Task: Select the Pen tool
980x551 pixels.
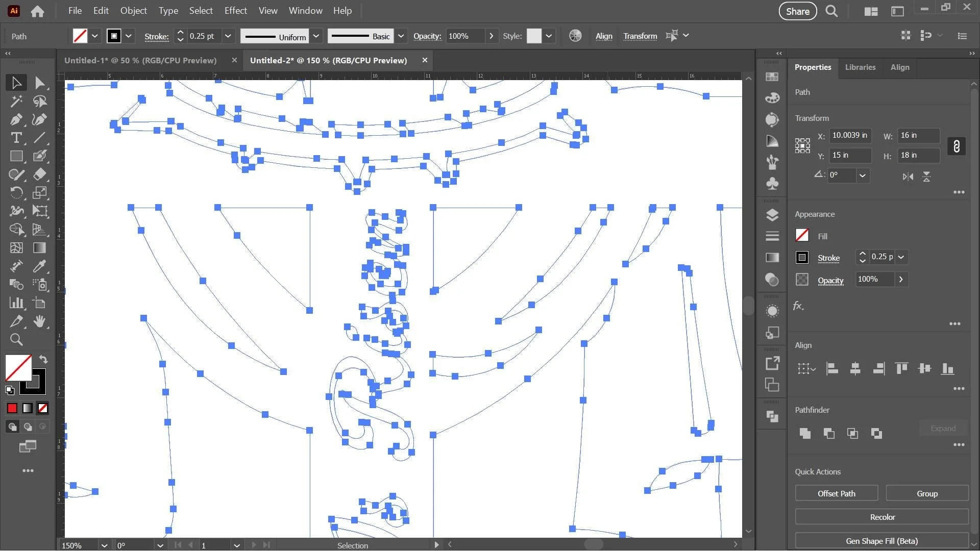Action: pos(16,119)
